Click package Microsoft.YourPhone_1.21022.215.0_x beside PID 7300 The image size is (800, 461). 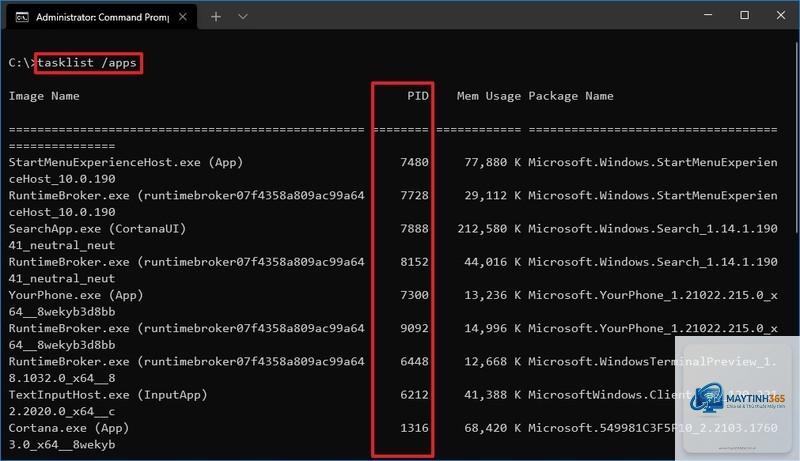(x=653, y=295)
